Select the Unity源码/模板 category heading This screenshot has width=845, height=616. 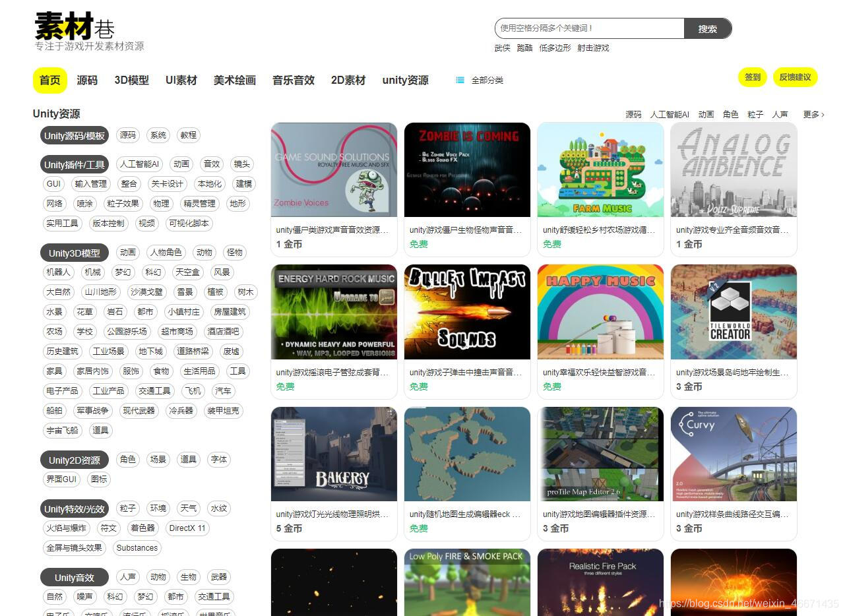74,136
